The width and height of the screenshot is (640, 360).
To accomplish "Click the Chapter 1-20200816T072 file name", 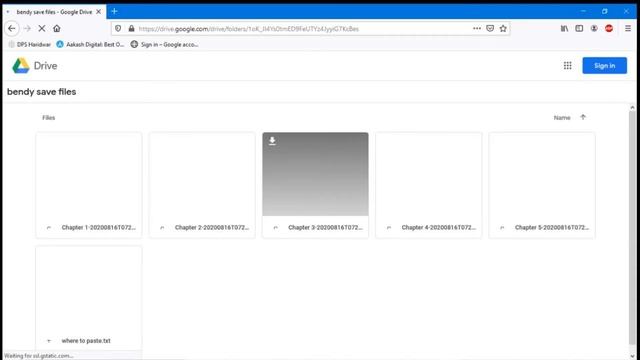I will point(98,227).
